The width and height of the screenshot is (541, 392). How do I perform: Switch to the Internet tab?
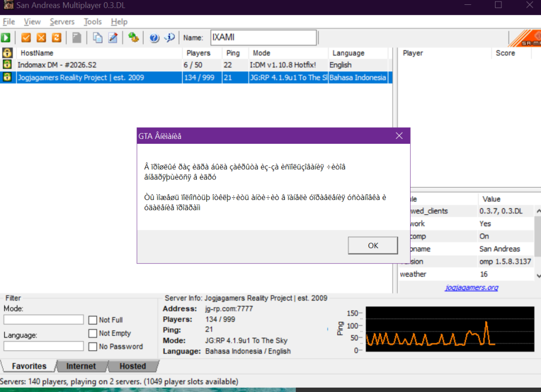point(81,366)
